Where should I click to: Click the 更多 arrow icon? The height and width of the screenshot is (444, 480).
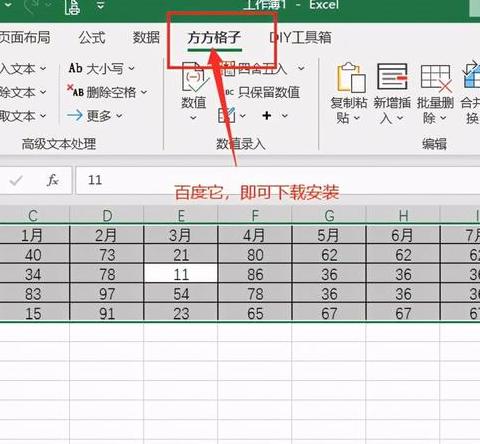coord(75,115)
